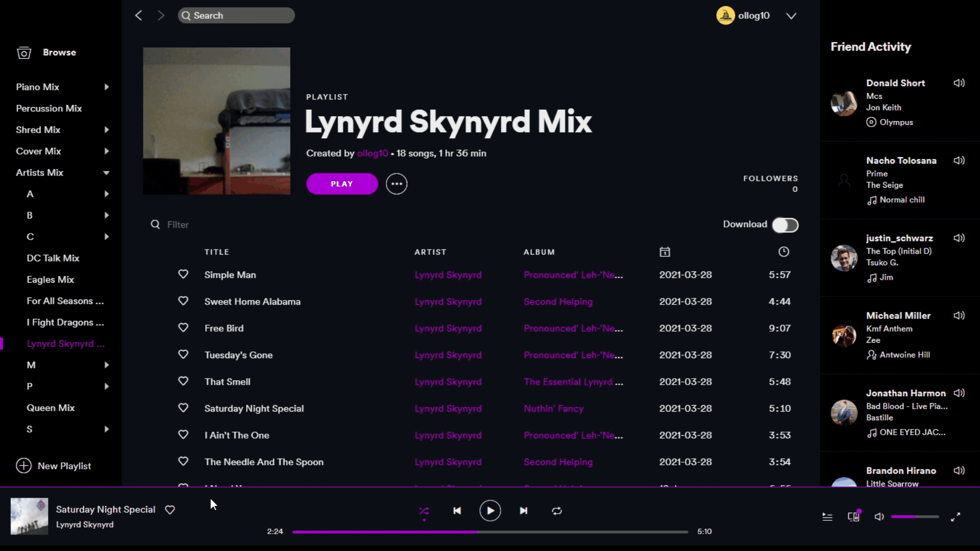Open the play queue icon
Image resolution: width=980 pixels, height=551 pixels.
827,517
